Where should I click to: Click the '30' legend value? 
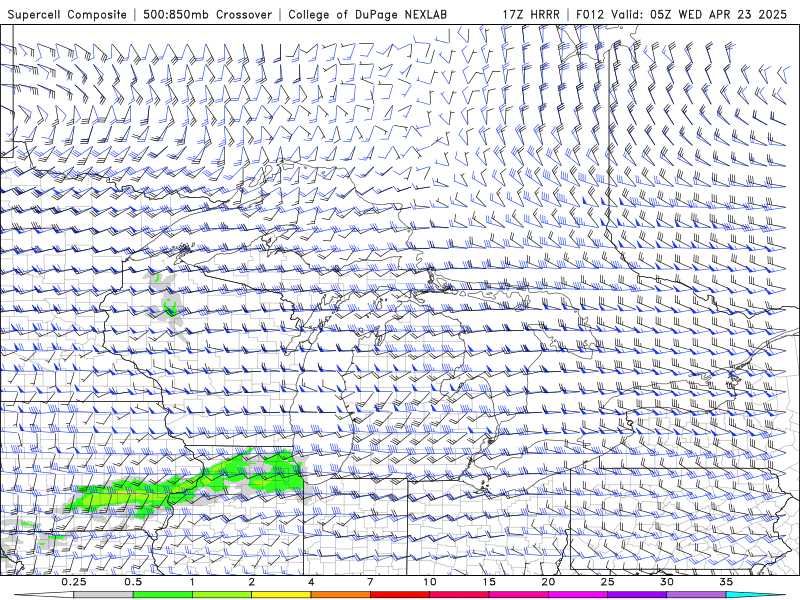pyautogui.click(x=667, y=582)
